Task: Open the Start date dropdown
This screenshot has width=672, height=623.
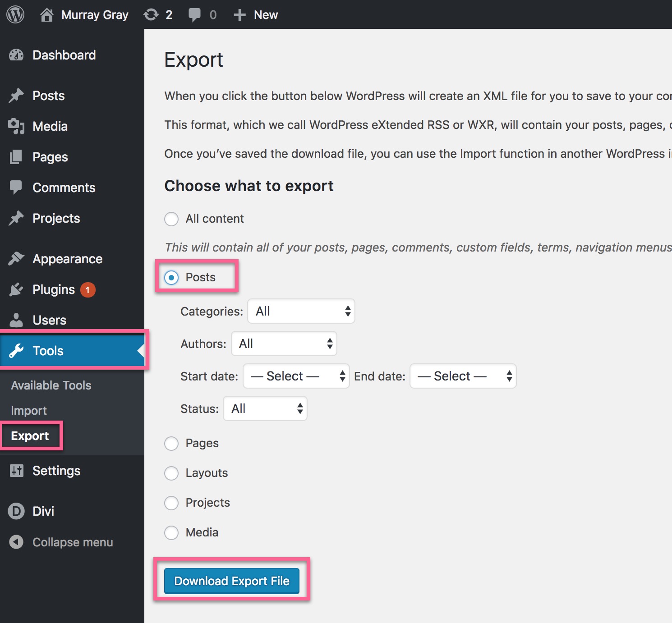Action: click(296, 376)
